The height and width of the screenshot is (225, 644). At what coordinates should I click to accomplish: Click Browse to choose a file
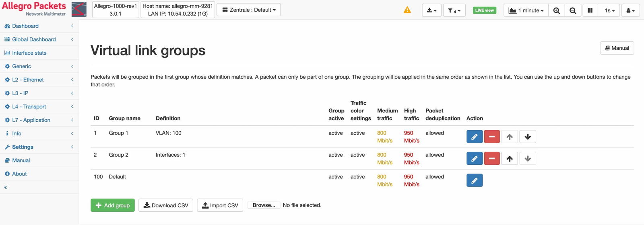point(264,205)
